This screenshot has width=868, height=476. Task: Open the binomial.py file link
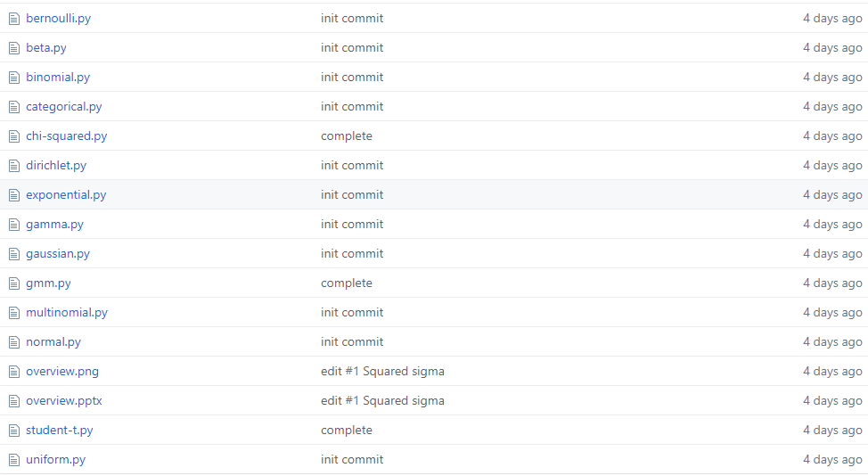click(x=58, y=77)
